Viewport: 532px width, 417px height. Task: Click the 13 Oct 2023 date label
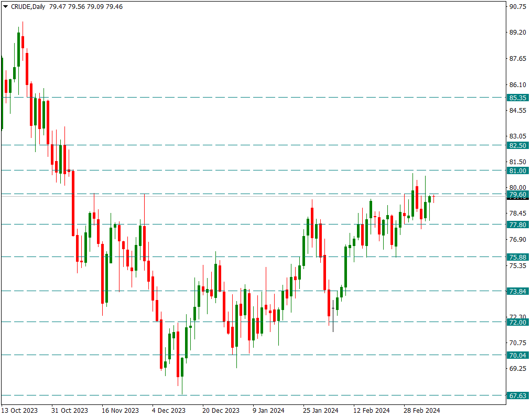[x=19, y=410]
